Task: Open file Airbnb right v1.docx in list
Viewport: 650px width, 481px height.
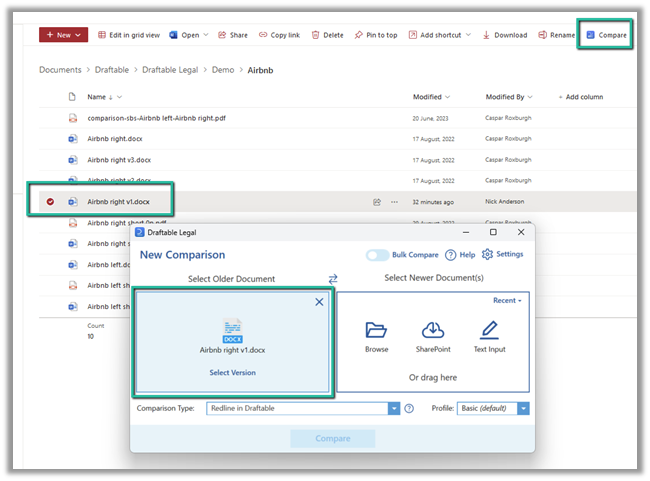Action: click(x=119, y=202)
